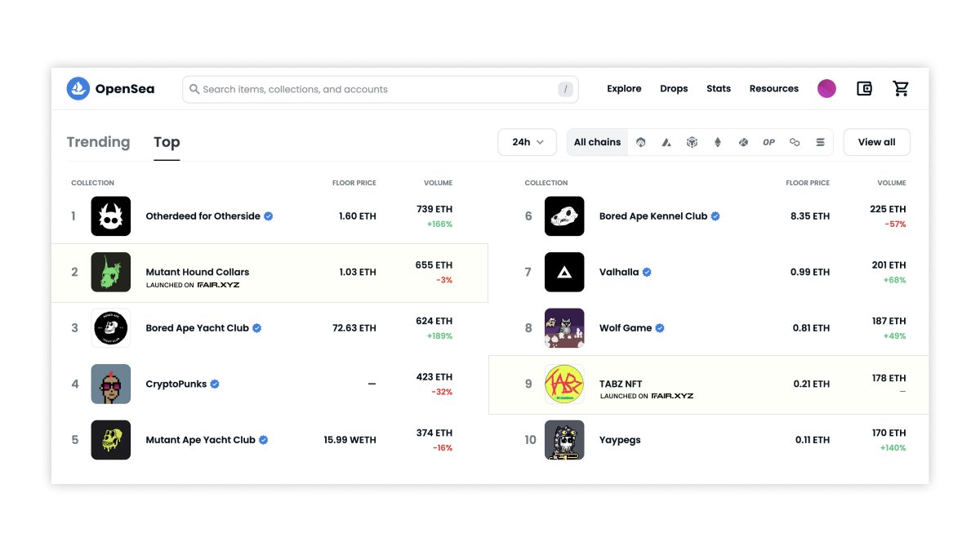
Task: Open Wolf Game collection thumbnail
Action: [x=564, y=328]
